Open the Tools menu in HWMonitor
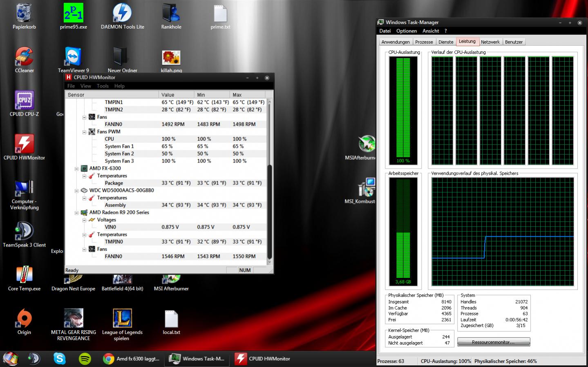 [103, 86]
